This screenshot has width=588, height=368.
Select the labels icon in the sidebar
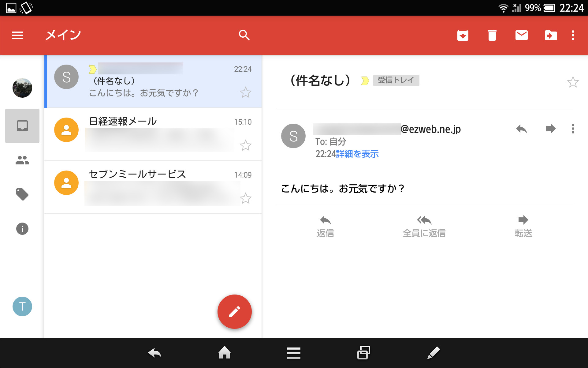point(22,194)
